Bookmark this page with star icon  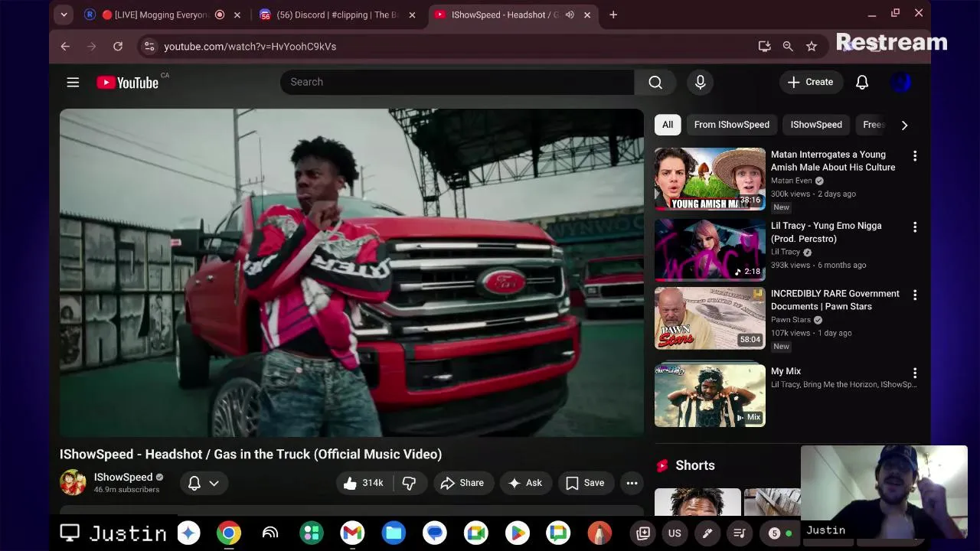pyautogui.click(x=812, y=46)
